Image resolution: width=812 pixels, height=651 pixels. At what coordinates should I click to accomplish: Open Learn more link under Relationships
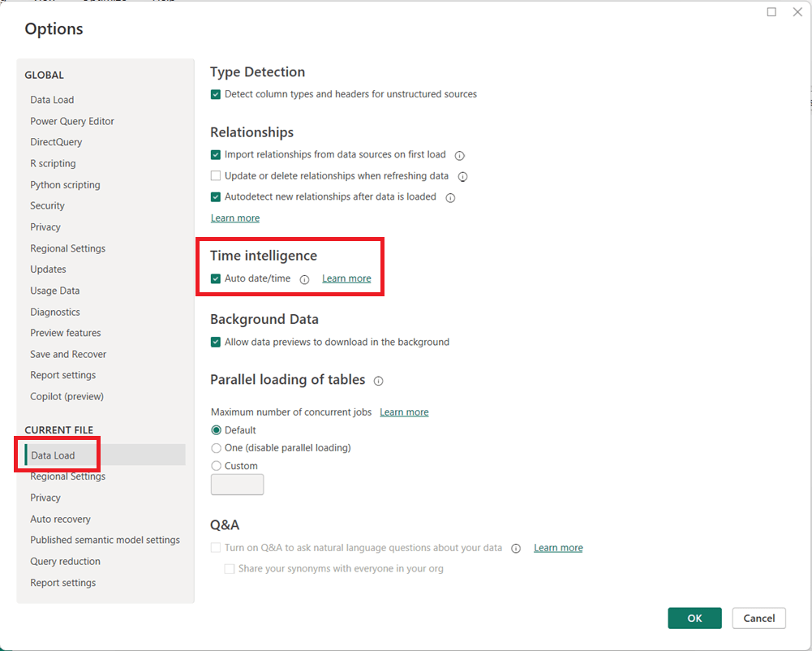coord(235,218)
